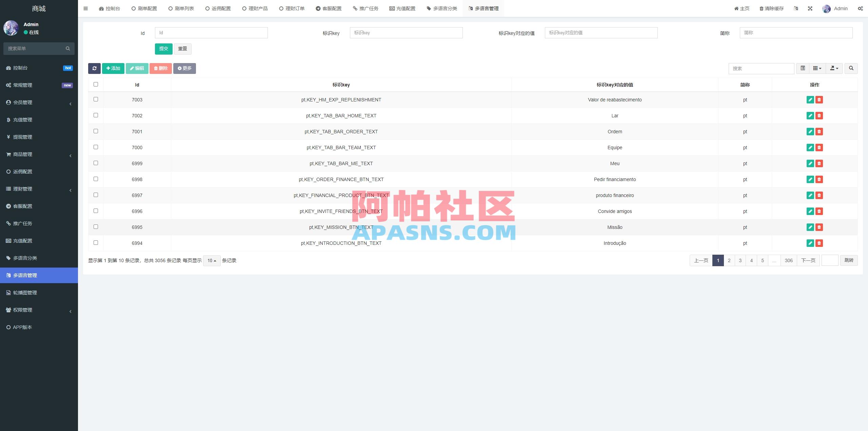
Task: Open the page size dropdown showing 10
Action: pyautogui.click(x=211, y=260)
